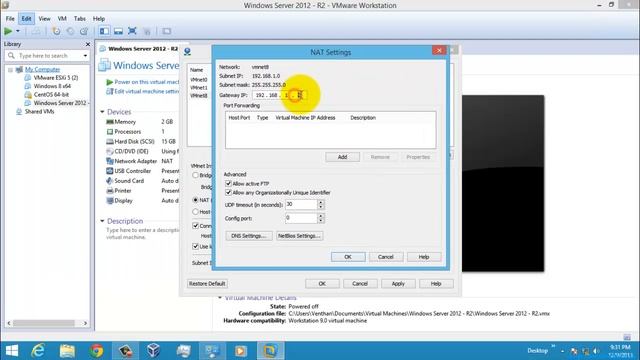640x360 pixels.
Task: Close the Library panel
Action: (88, 44)
